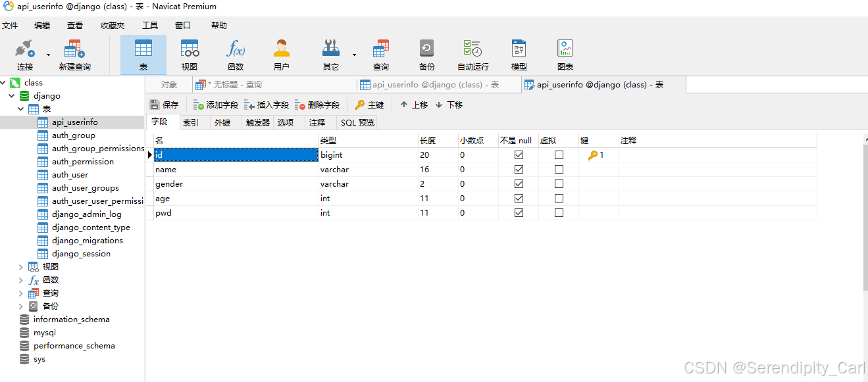Click the vertical scrollbar of field grid
The image size is (868, 382).
pos(865,217)
